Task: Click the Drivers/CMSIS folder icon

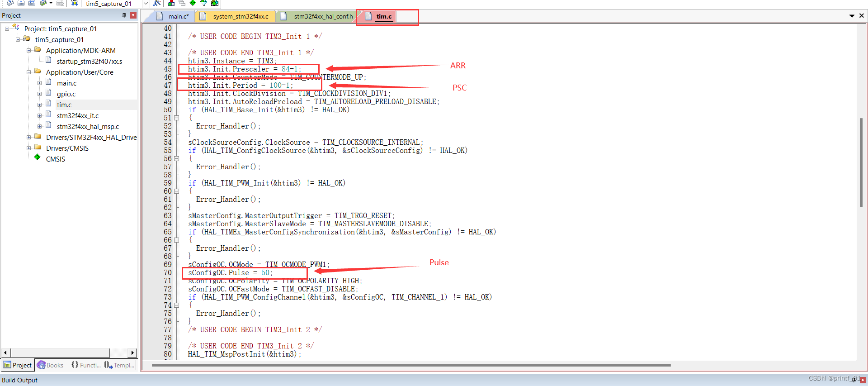Action: pyautogui.click(x=38, y=148)
